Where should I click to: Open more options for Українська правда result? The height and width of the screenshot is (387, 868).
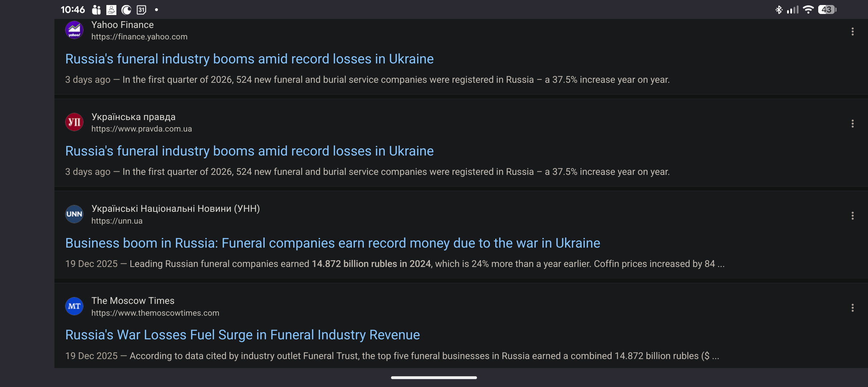[852, 124]
